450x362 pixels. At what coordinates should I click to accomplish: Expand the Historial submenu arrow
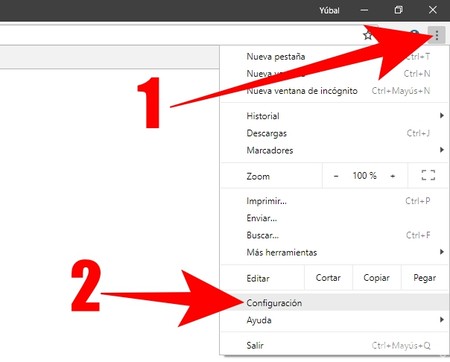(442, 116)
